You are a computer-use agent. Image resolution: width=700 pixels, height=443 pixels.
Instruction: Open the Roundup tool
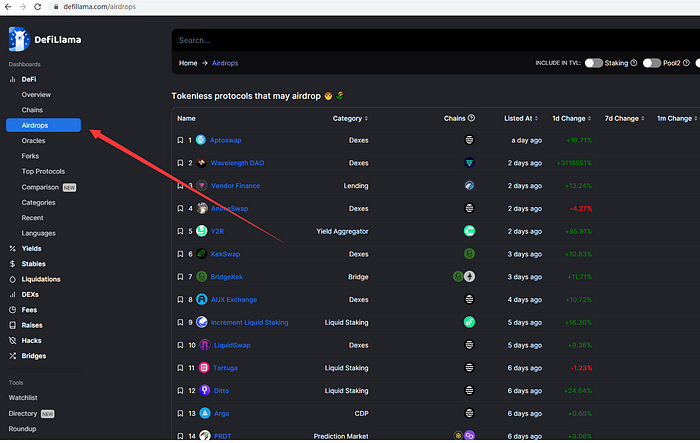22,429
